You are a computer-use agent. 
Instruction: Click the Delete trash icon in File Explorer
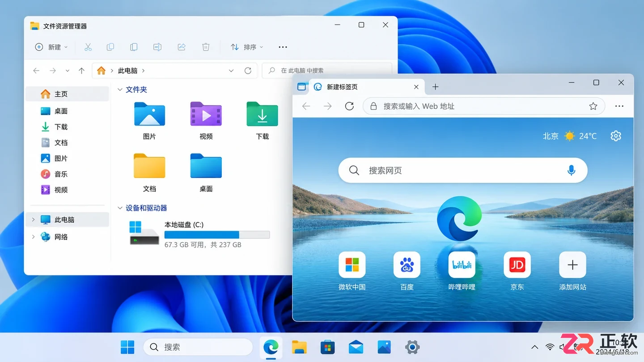pos(205,47)
